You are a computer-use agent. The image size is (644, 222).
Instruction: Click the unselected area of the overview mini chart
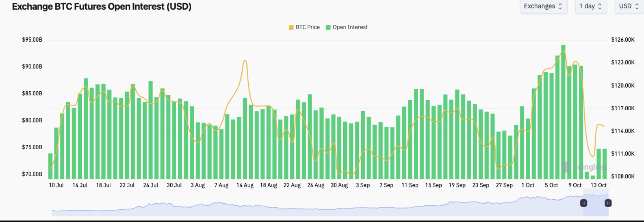[297, 210]
